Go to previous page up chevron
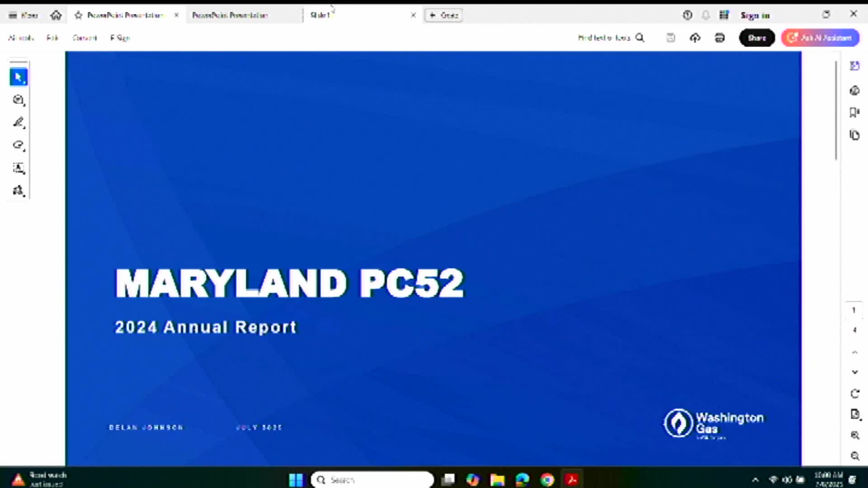Viewport: 868px width, 488px height. click(x=854, y=352)
